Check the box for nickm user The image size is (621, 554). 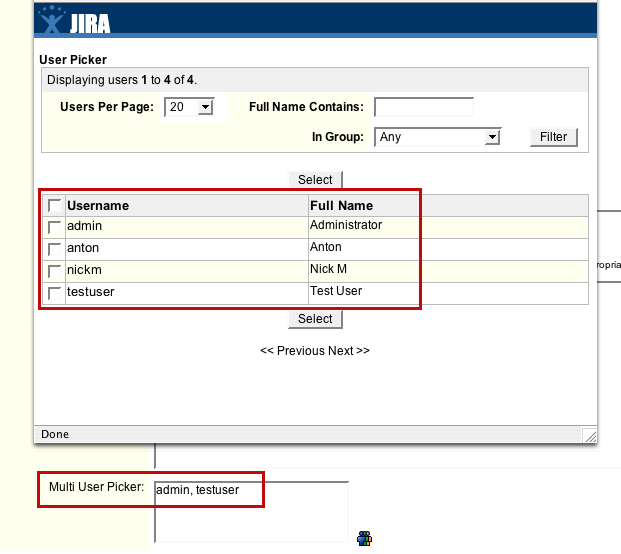point(54,271)
